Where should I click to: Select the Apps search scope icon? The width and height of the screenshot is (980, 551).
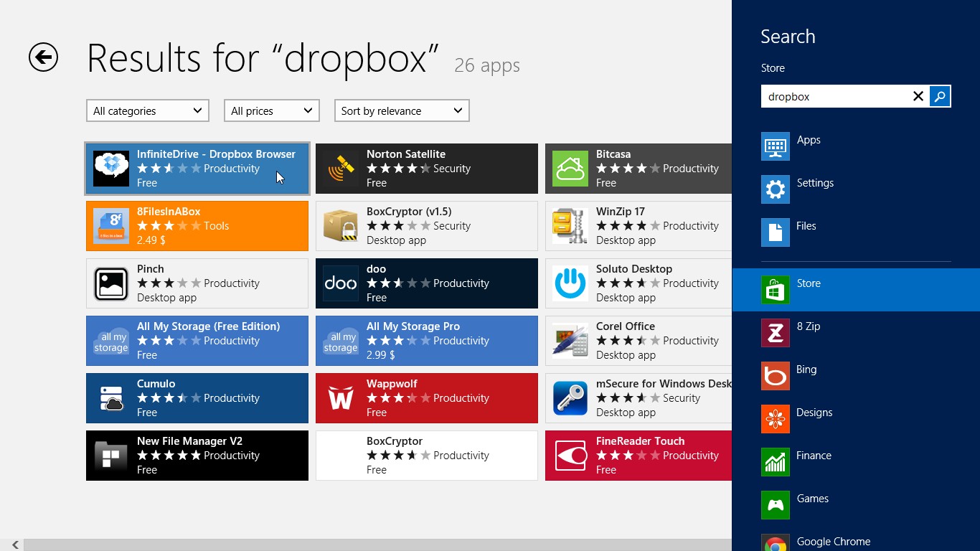click(x=775, y=146)
